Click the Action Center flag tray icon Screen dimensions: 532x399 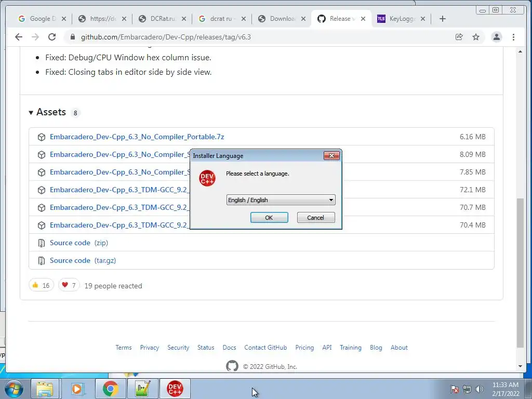tap(455, 389)
